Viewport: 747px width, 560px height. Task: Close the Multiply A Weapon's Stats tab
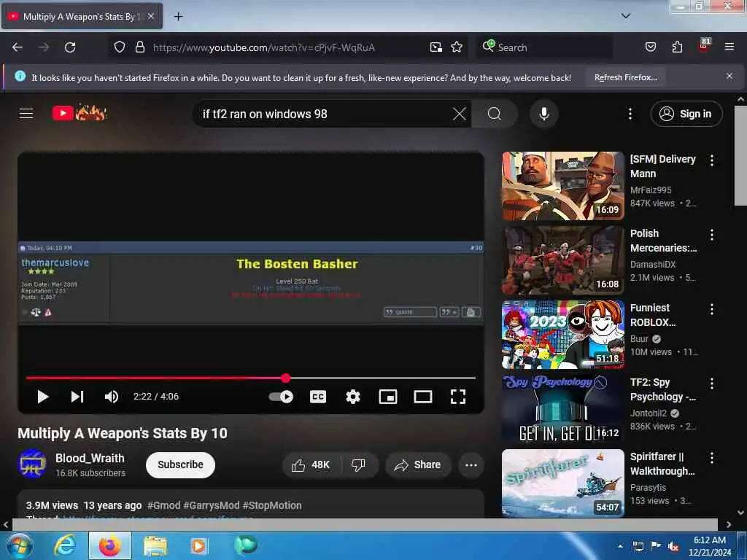150,16
